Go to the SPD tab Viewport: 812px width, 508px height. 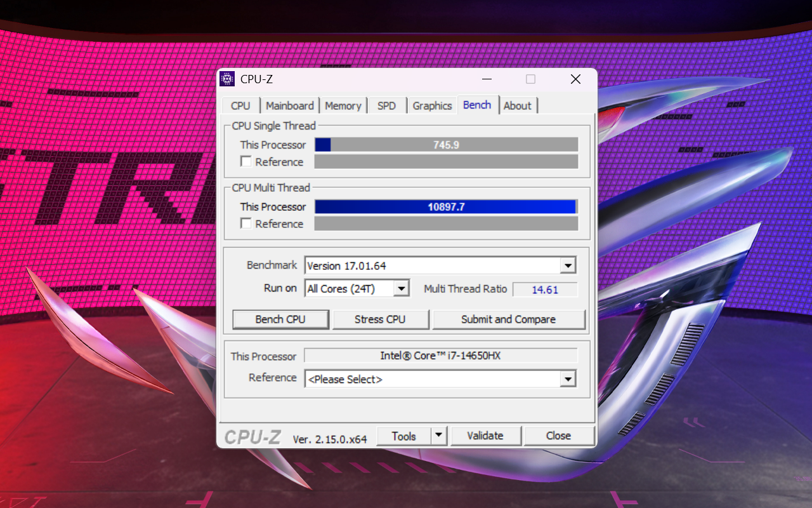tap(386, 106)
